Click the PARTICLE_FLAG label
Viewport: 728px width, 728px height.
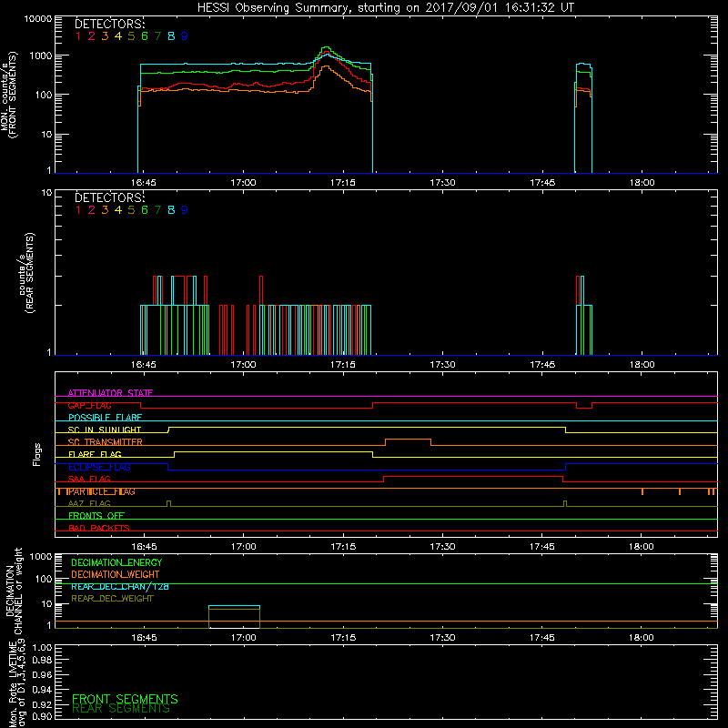[102, 491]
